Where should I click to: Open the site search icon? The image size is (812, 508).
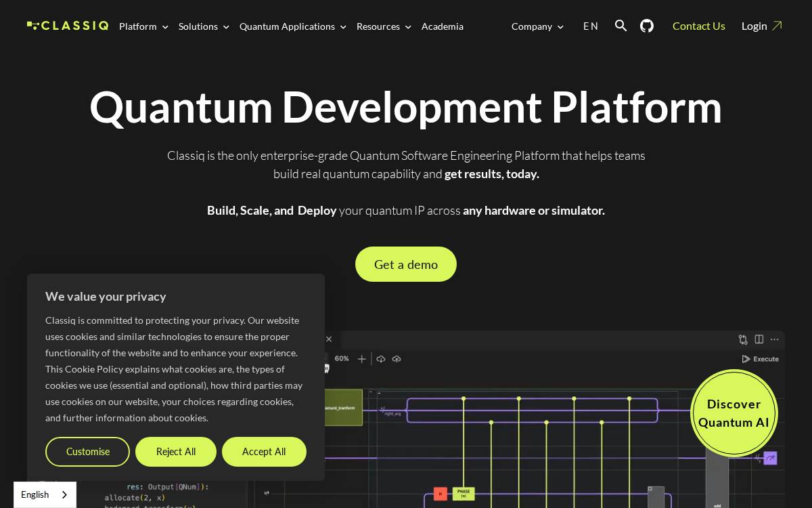[621, 26]
